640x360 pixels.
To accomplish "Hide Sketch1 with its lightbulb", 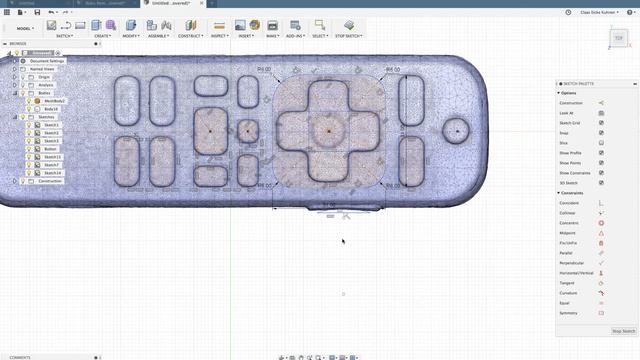I will click(x=29, y=125).
